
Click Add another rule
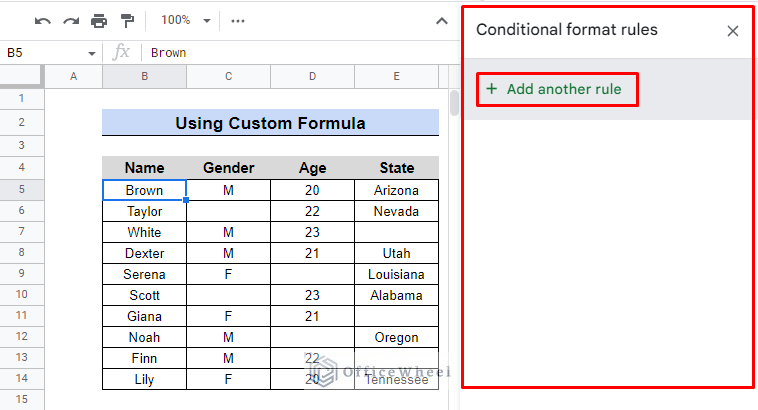pyautogui.click(x=557, y=89)
